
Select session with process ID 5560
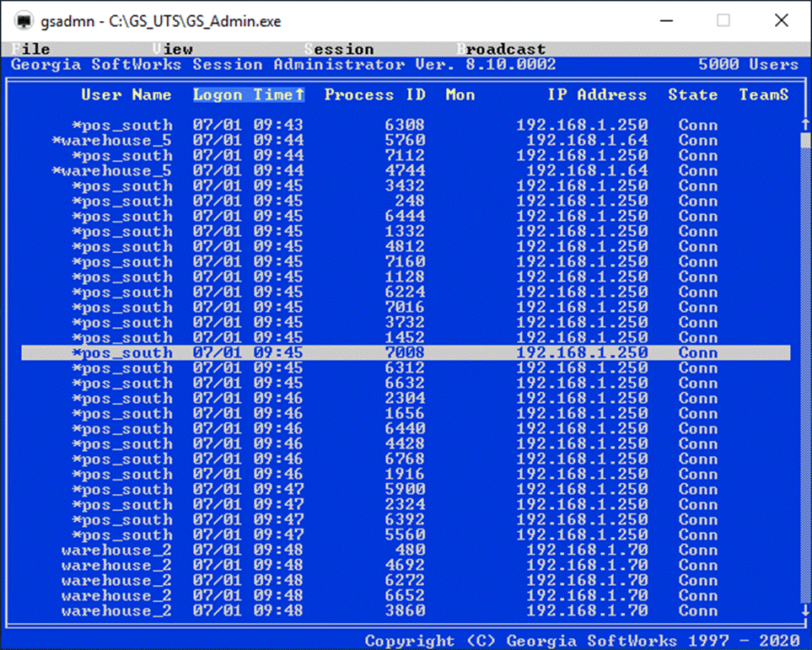coord(406,535)
